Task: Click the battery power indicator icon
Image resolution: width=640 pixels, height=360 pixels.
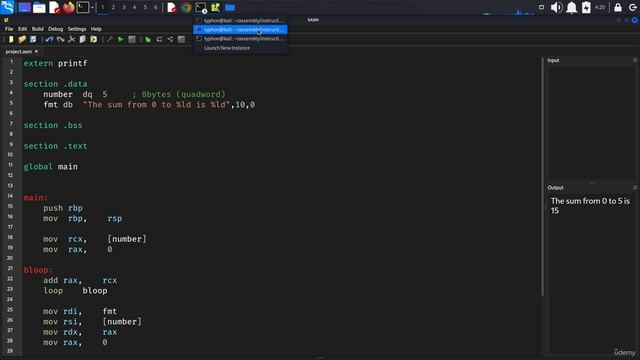Action: pos(586,7)
